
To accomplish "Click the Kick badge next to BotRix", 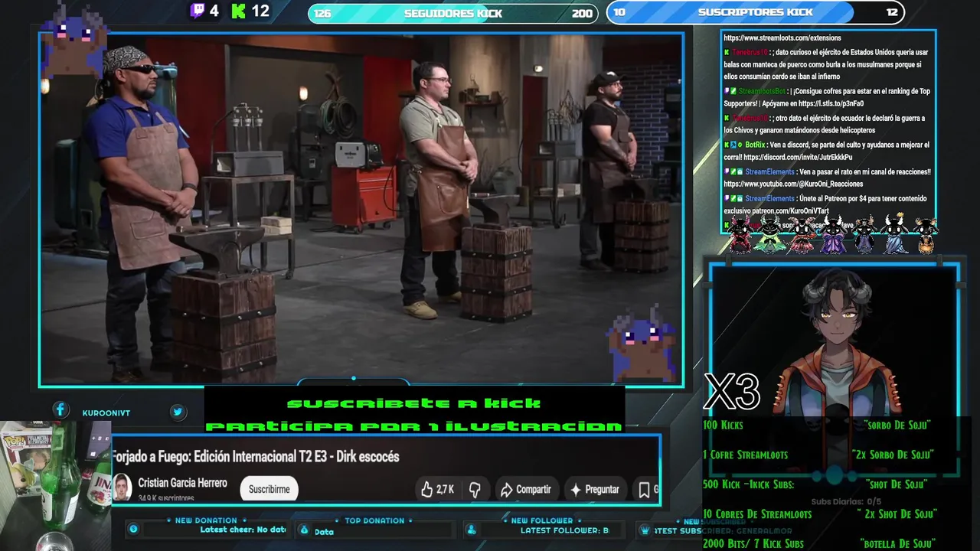I will (x=727, y=145).
